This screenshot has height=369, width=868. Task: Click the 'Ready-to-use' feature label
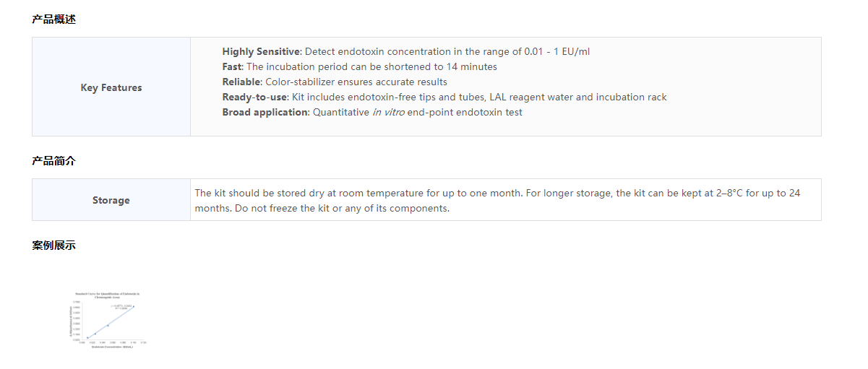pos(254,97)
